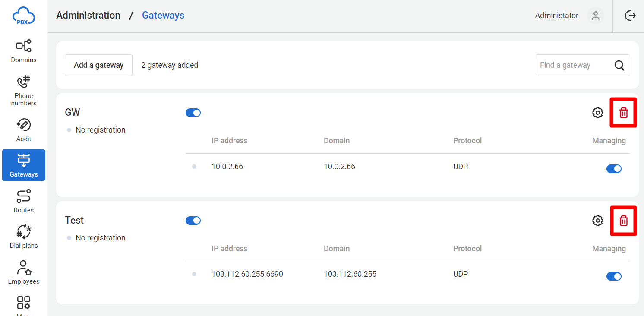Click the Administration breadcrumb

tap(88, 16)
